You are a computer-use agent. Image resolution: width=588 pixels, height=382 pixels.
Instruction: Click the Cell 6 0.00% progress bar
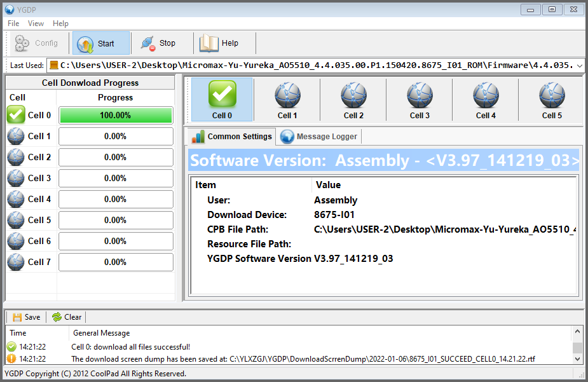(116, 241)
